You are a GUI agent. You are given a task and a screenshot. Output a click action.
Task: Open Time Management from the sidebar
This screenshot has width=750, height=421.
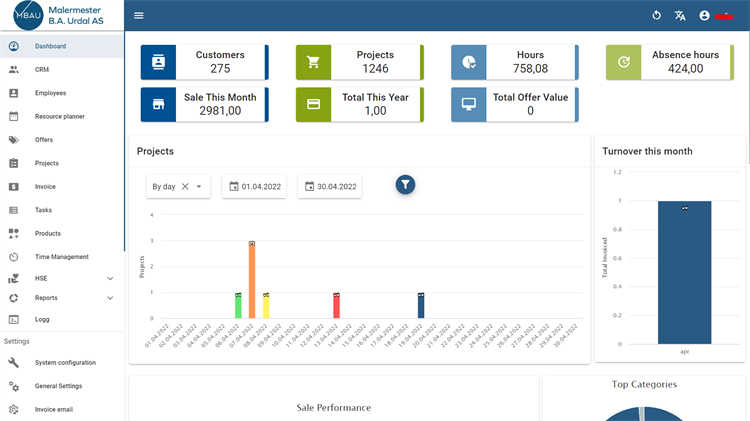pos(62,257)
